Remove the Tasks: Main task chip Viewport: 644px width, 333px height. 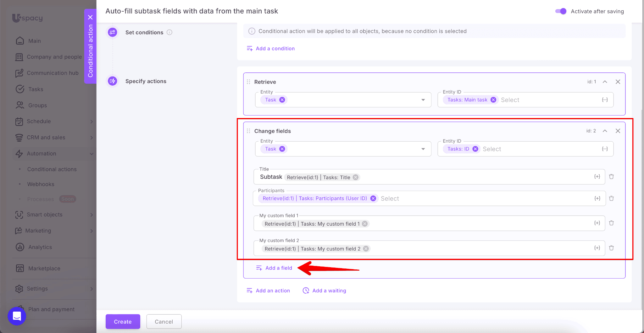(x=493, y=100)
